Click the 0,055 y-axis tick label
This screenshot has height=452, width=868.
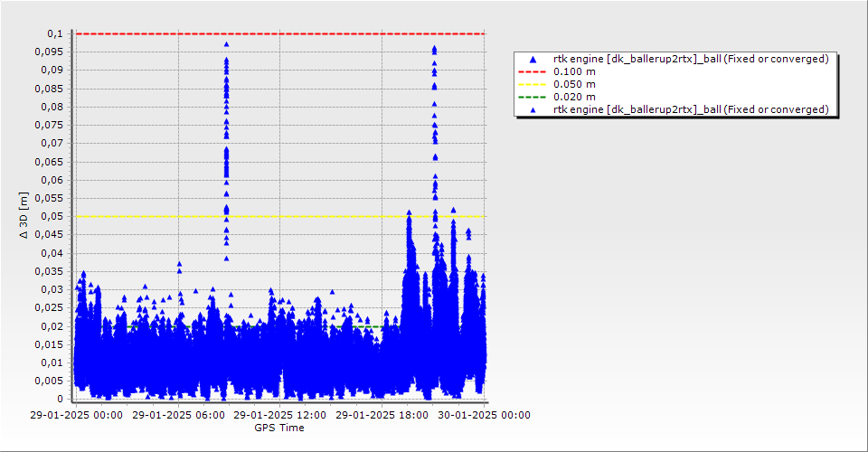[49, 198]
